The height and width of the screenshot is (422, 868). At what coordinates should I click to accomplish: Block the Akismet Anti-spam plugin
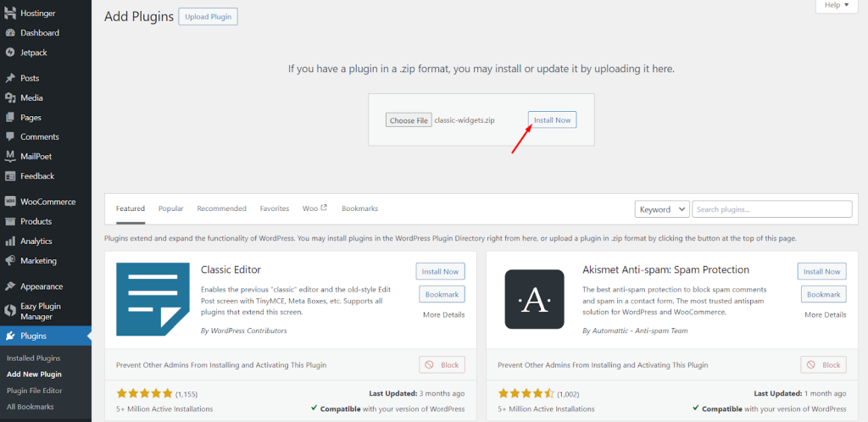pos(824,365)
